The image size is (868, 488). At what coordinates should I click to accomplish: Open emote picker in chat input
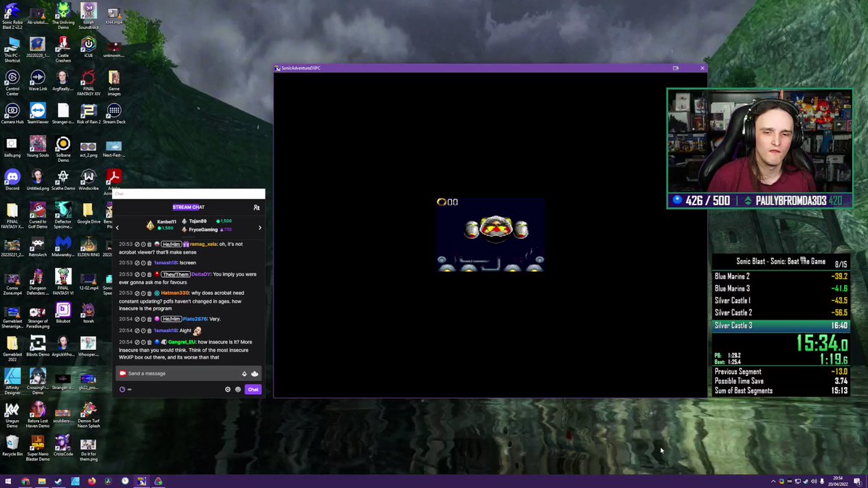tap(255, 374)
